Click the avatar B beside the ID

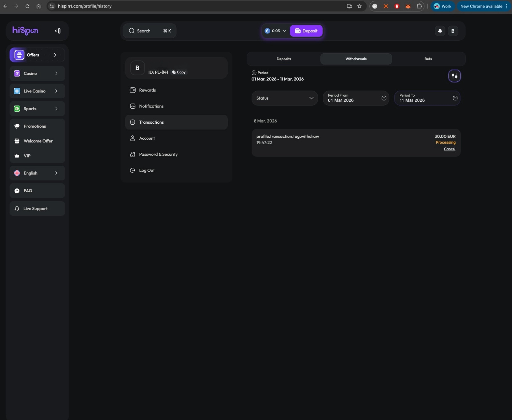[137, 68]
